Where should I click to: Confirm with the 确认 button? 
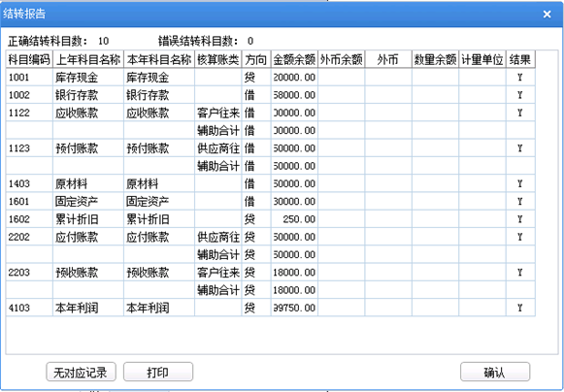(495, 372)
